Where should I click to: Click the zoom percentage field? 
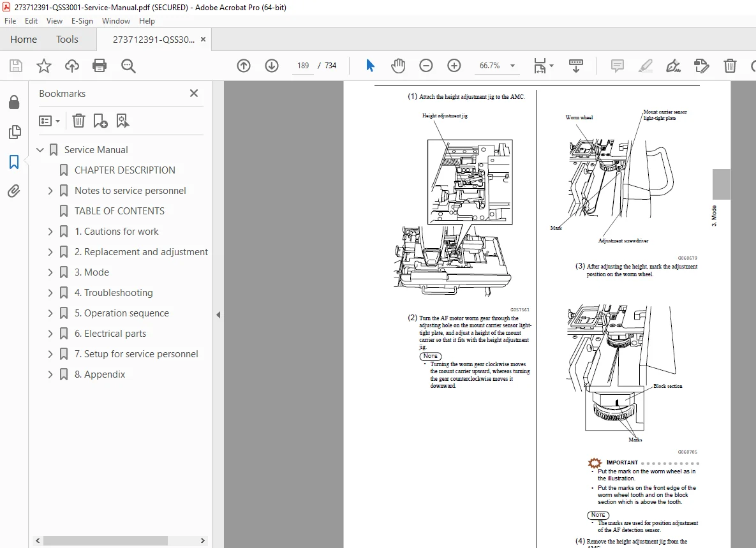489,66
